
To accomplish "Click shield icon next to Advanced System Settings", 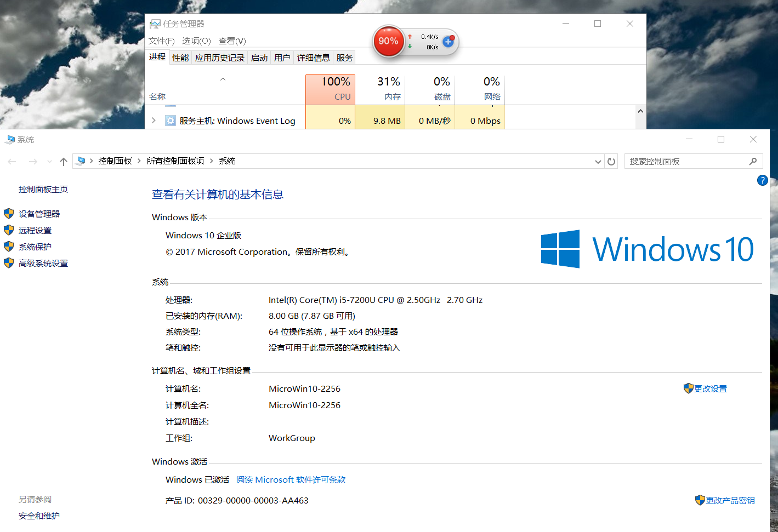I will point(9,263).
